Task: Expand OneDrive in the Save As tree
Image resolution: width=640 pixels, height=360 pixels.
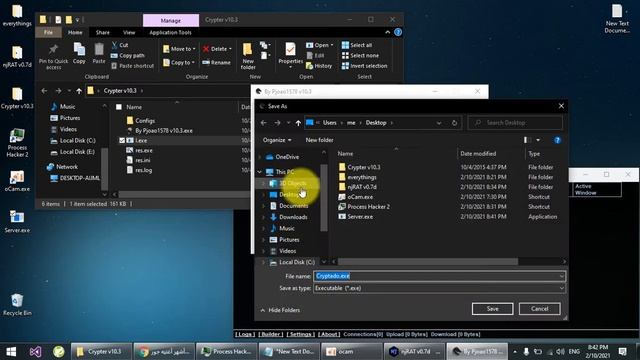Action: [x=260, y=157]
